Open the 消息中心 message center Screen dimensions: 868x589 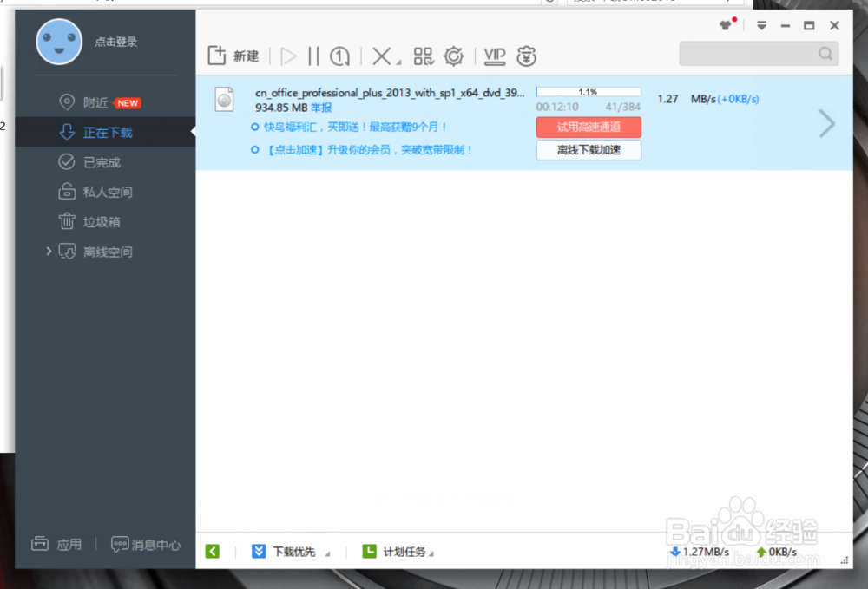point(146,545)
